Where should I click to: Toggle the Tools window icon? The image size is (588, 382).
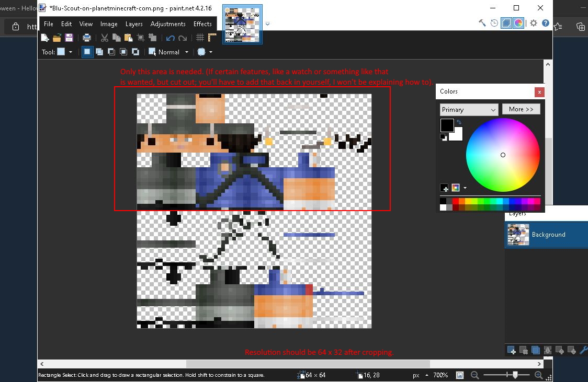482,23
